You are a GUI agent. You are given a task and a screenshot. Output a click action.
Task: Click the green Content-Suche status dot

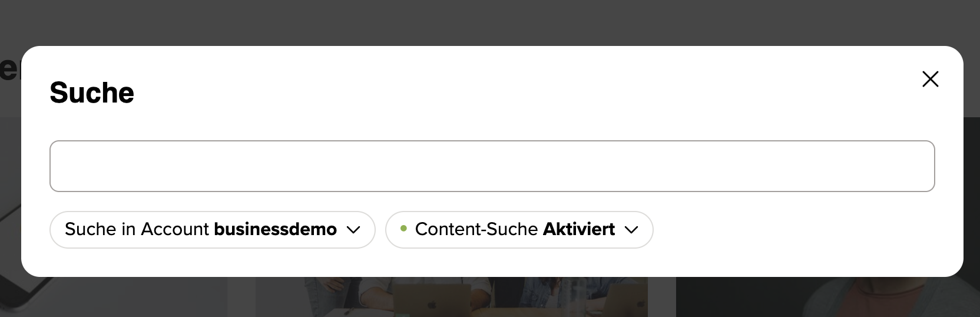403,229
